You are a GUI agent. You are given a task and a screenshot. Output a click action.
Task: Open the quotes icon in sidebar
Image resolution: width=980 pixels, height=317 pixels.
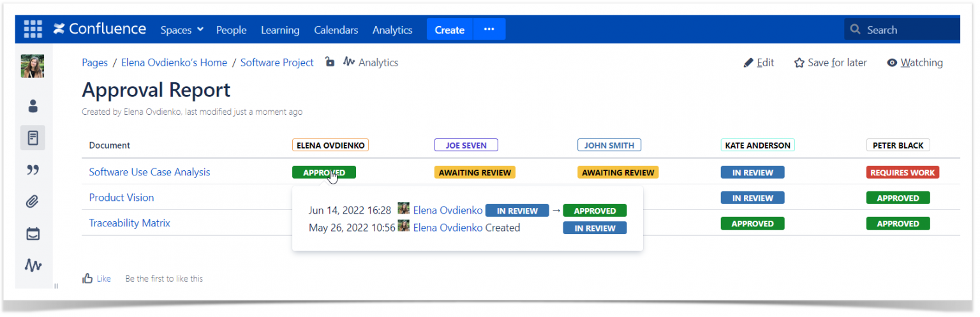point(33,170)
